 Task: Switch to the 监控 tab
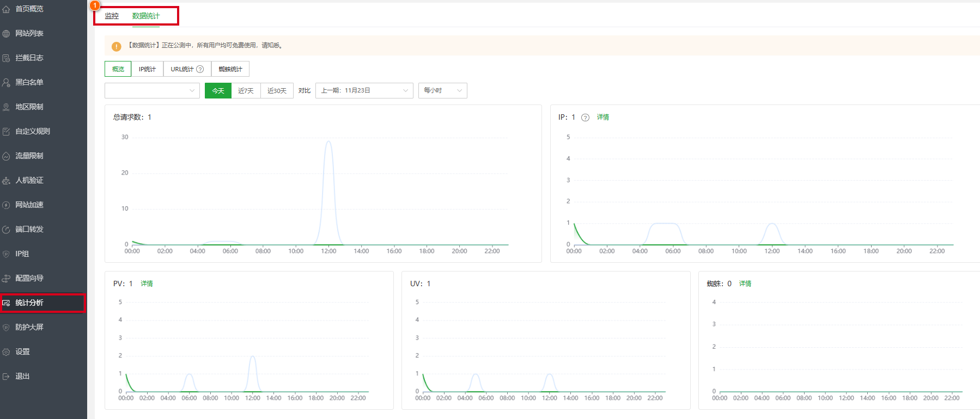pyautogui.click(x=112, y=16)
